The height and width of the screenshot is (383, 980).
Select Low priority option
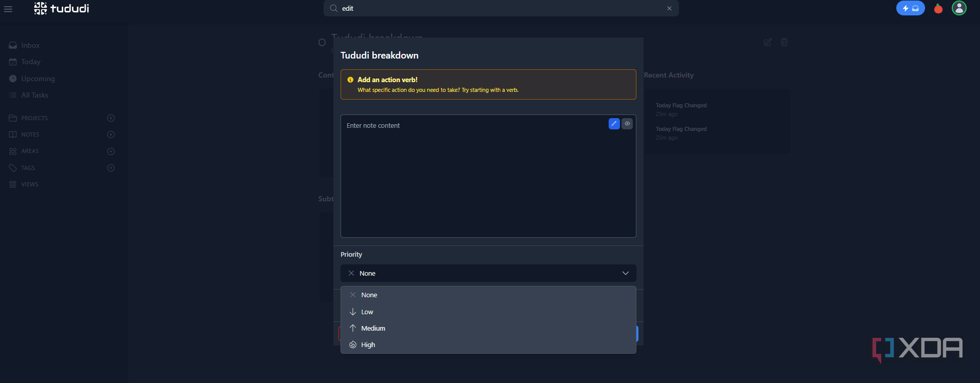tap(488, 312)
